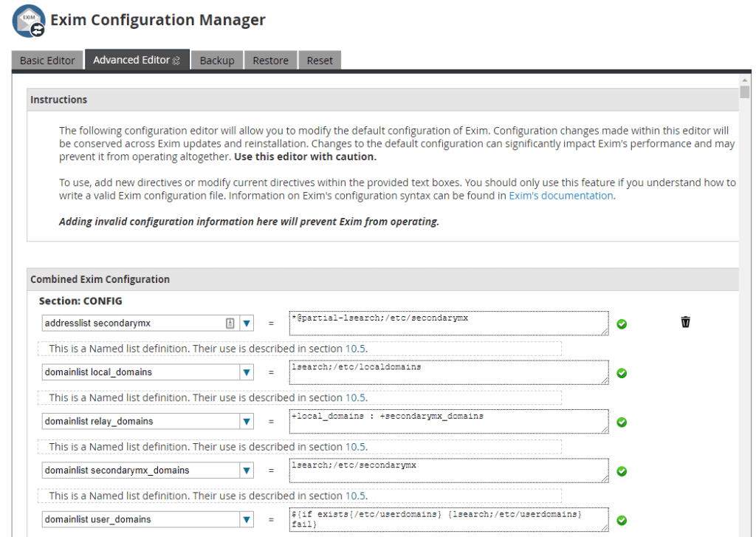756x537 pixels.
Task: Open the domainlist user_domains dropdown
Action: coord(247,519)
